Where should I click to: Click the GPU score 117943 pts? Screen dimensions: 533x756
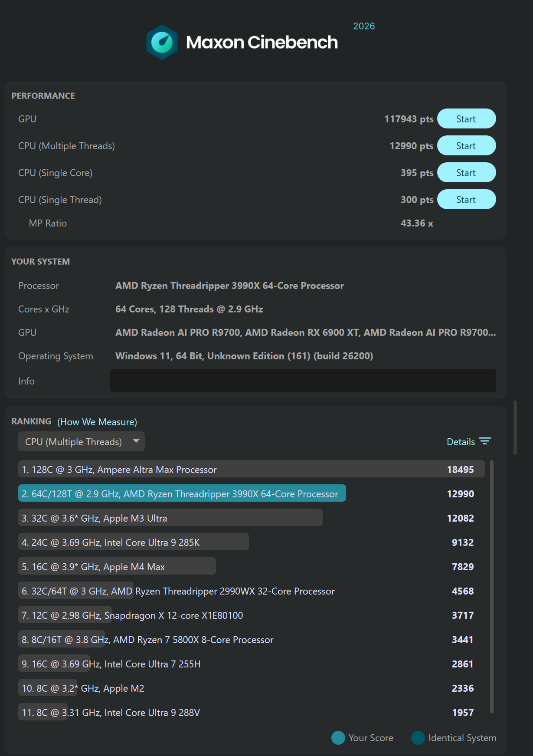click(x=409, y=119)
